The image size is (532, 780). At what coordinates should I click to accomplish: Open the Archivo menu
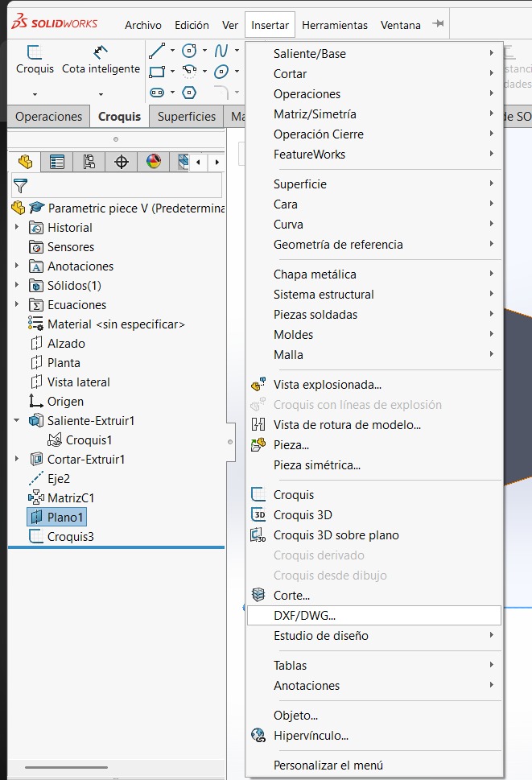click(143, 25)
